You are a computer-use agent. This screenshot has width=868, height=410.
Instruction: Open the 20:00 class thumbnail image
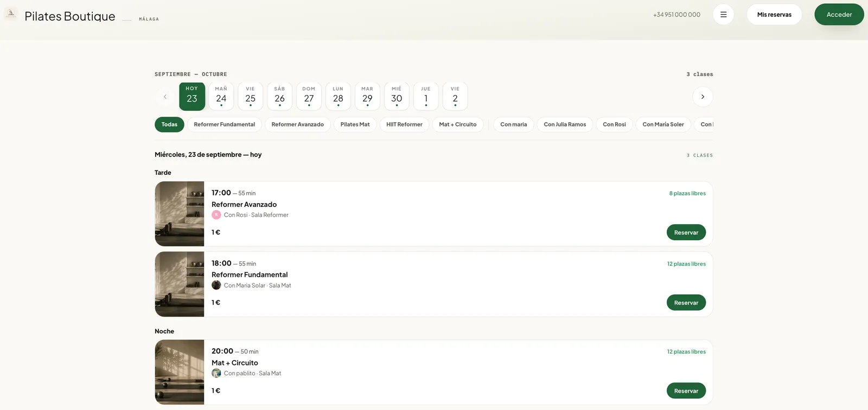tap(180, 372)
